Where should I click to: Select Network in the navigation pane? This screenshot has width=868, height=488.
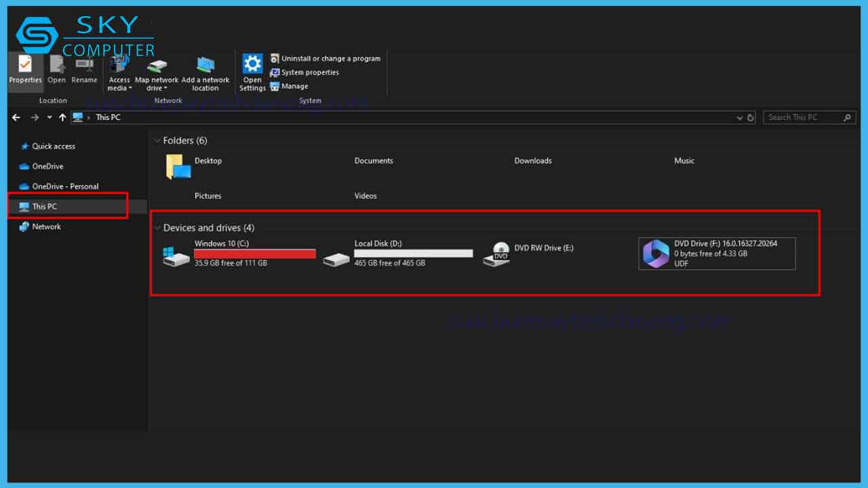click(x=46, y=227)
